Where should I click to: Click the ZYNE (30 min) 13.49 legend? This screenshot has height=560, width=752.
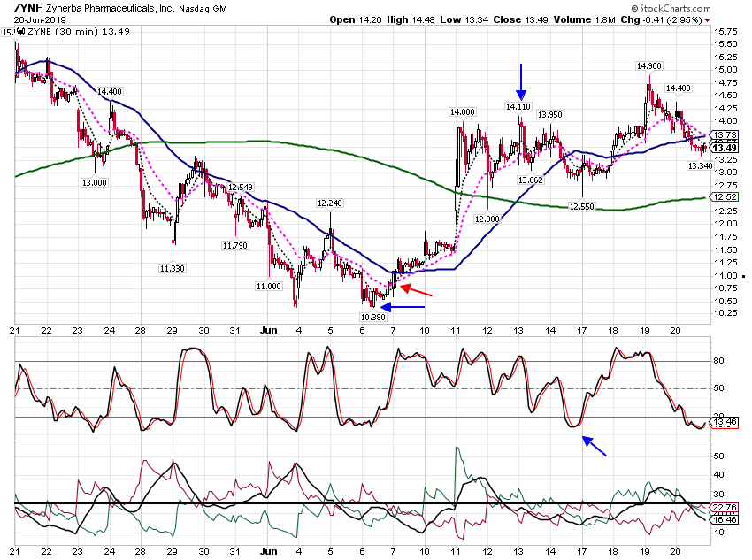pyautogui.click(x=78, y=32)
